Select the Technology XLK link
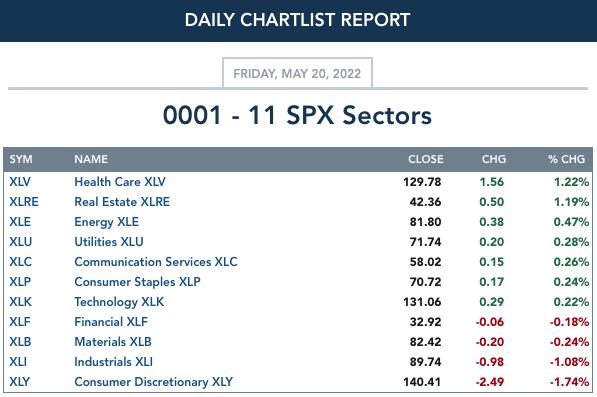Screen dimensions: 597x397 click(119, 302)
